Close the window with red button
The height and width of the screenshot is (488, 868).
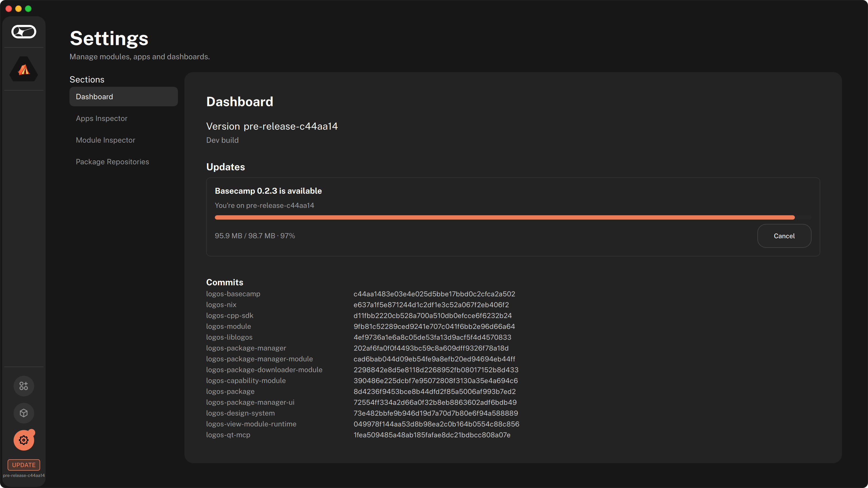9,9
